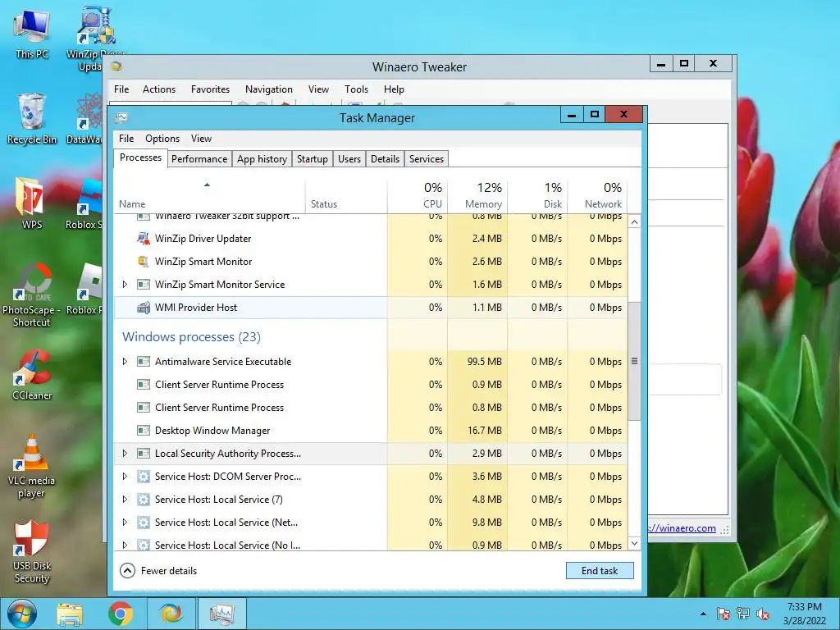Select the WPS desktop icon

pyautogui.click(x=32, y=203)
